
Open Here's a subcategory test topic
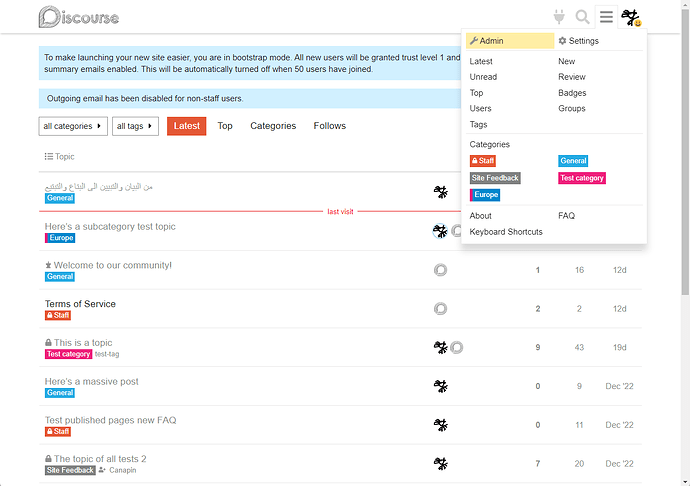click(110, 226)
